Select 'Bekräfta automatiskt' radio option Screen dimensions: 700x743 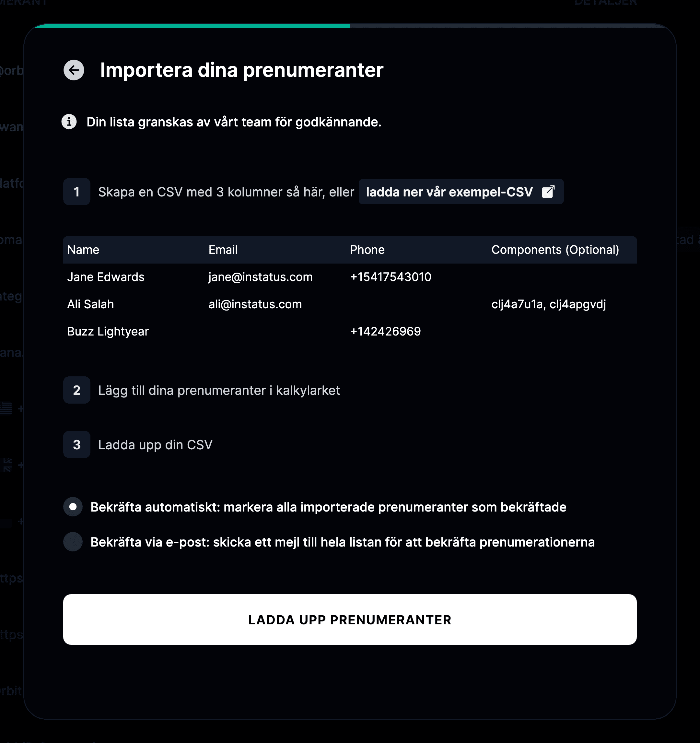(x=73, y=507)
